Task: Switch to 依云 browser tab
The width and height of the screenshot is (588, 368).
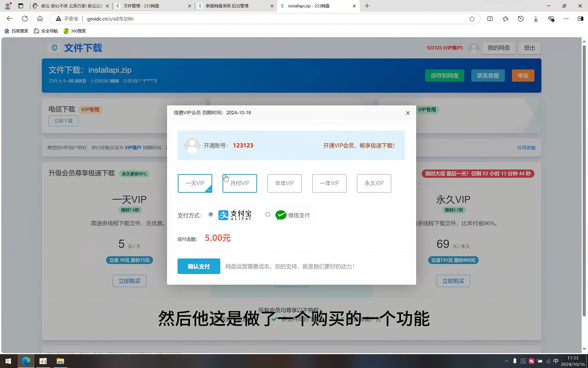Action: tap(71, 6)
